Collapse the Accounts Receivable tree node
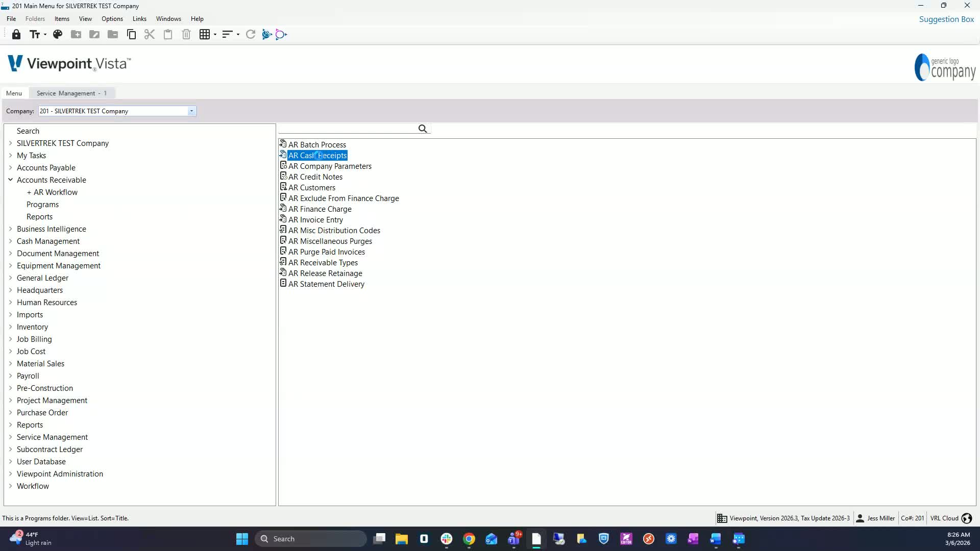The width and height of the screenshot is (980, 551). pyautogui.click(x=10, y=180)
